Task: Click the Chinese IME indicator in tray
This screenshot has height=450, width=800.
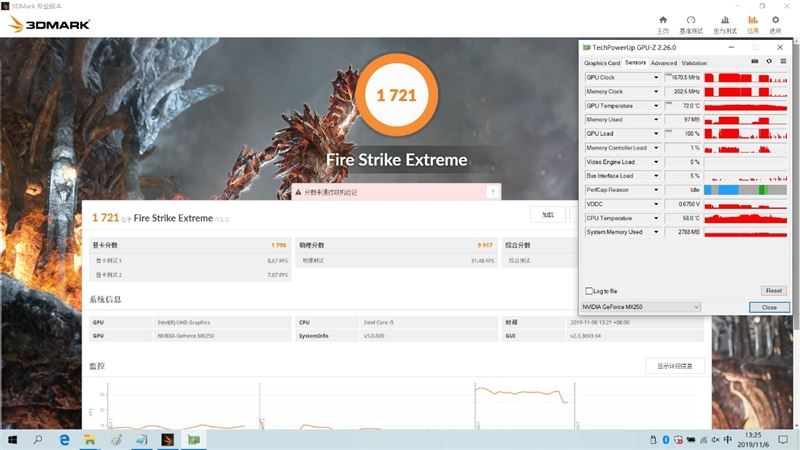Action: pyautogui.click(x=728, y=439)
